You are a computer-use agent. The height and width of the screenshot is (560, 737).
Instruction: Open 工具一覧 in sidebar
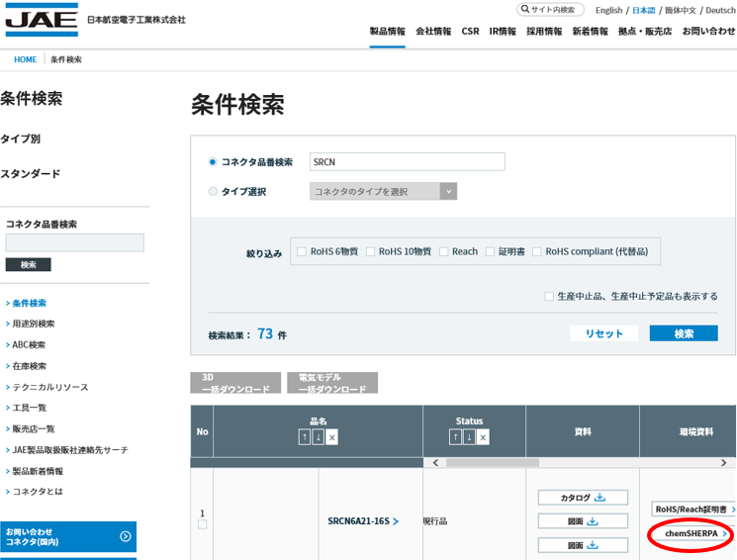pyautogui.click(x=29, y=408)
